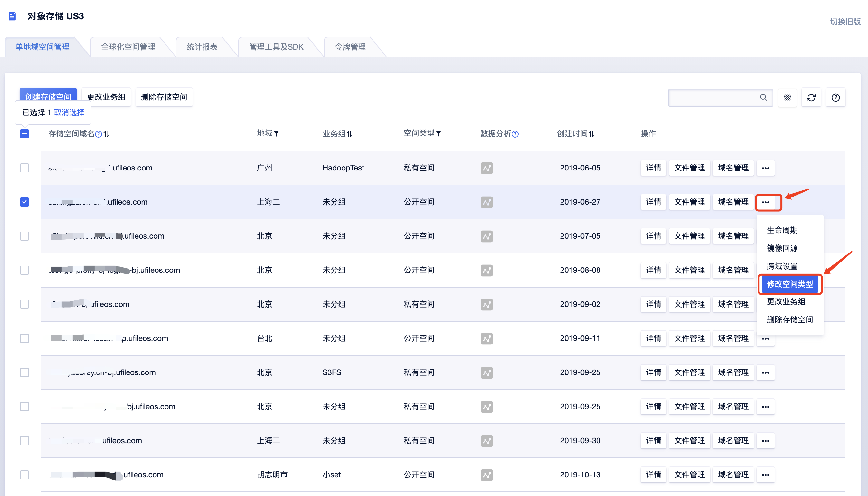Open data analysis icon for 2019-06-05 row
The height and width of the screenshot is (496, 868).
click(486, 168)
